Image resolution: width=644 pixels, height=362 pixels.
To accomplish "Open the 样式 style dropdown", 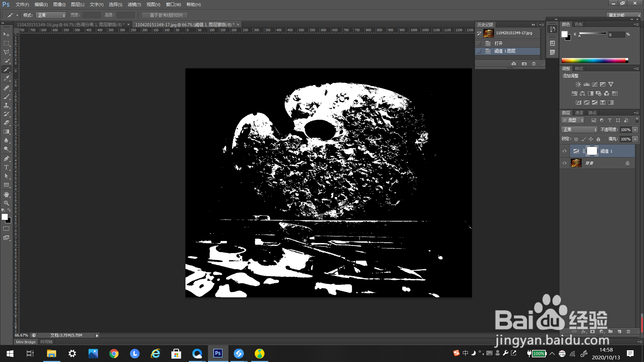I will tap(51, 15).
